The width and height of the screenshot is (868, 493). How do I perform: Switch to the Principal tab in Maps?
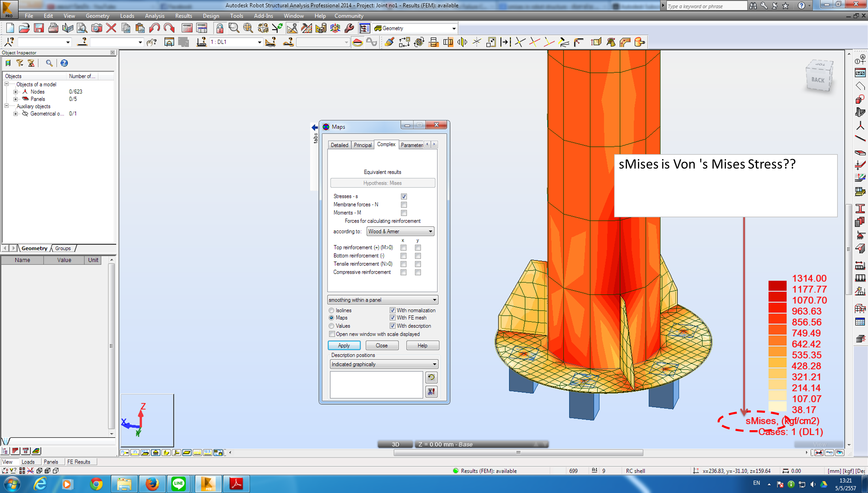pos(362,145)
